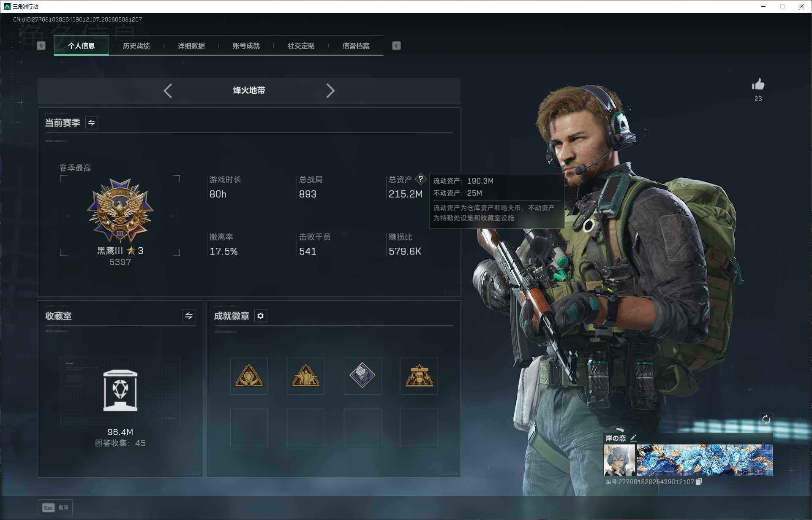Click the Esc 返回 button
The width and height of the screenshot is (812, 520).
[x=55, y=508]
